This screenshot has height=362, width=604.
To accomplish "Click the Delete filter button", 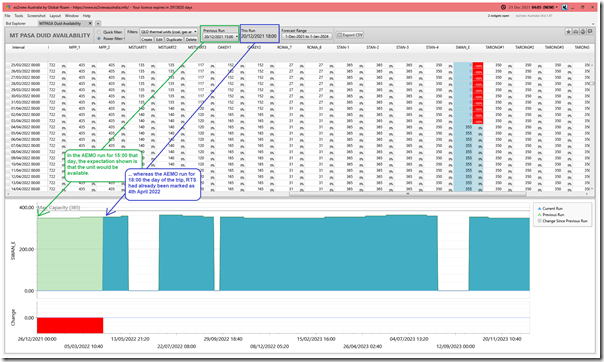I will (191, 39).
